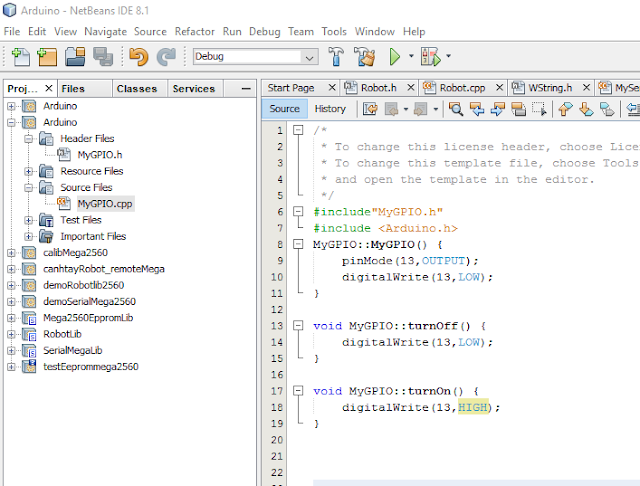The width and height of the screenshot is (640, 486).
Task: Open the Refactor menu
Action: click(x=194, y=32)
